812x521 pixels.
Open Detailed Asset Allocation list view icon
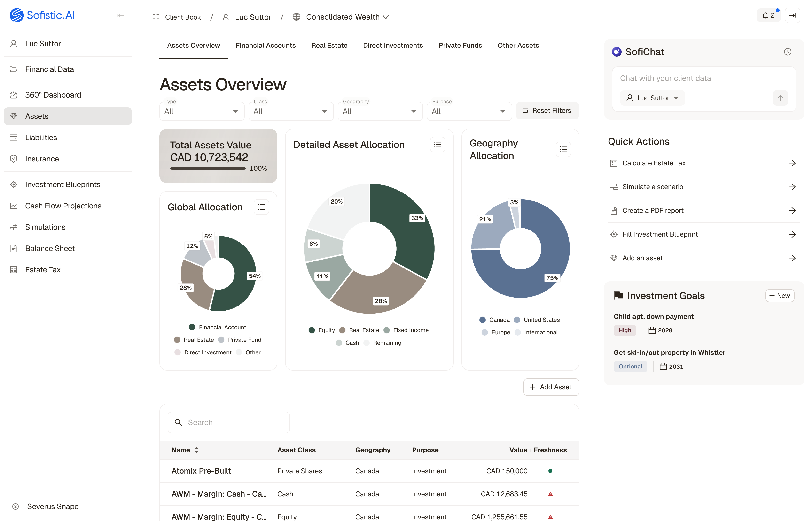tap(437, 145)
